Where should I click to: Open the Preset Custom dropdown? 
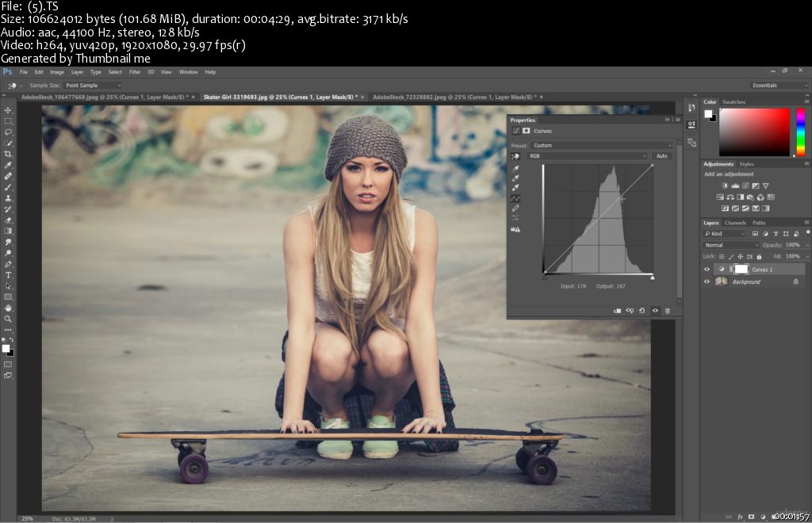click(601, 145)
